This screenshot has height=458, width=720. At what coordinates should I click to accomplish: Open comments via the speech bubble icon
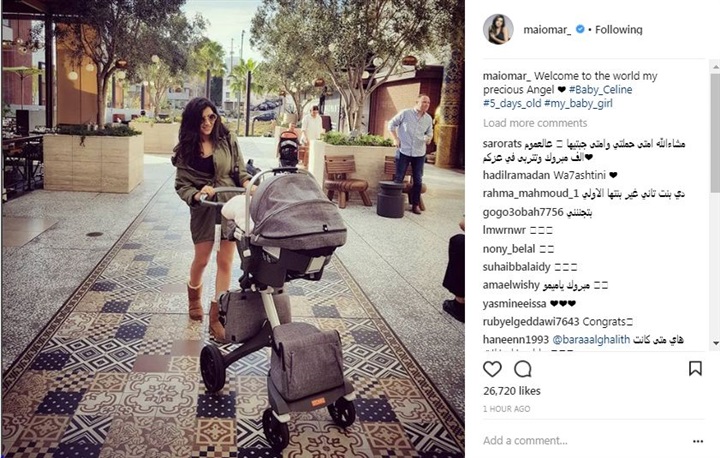click(523, 369)
